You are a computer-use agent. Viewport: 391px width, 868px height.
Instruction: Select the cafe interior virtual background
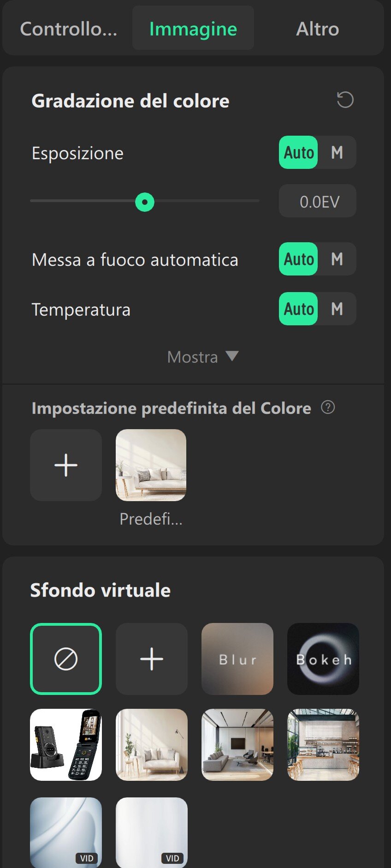coord(323,744)
